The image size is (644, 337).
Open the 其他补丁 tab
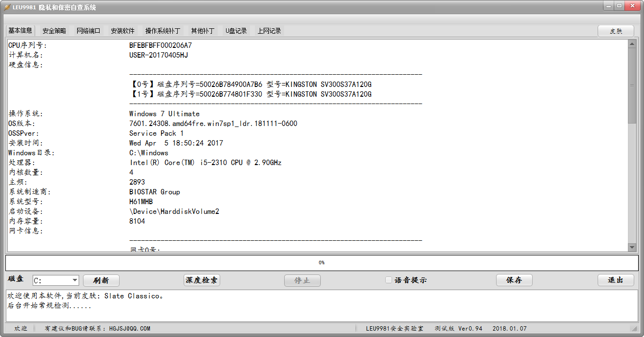click(203, 31)
